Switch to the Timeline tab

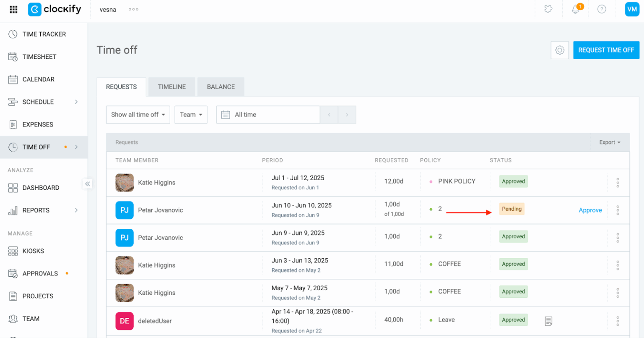pyautogui.click(x=171, y=87)
